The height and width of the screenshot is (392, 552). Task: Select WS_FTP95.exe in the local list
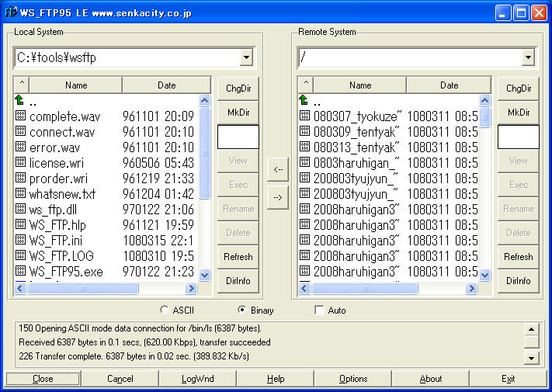[x=66, y=272]
